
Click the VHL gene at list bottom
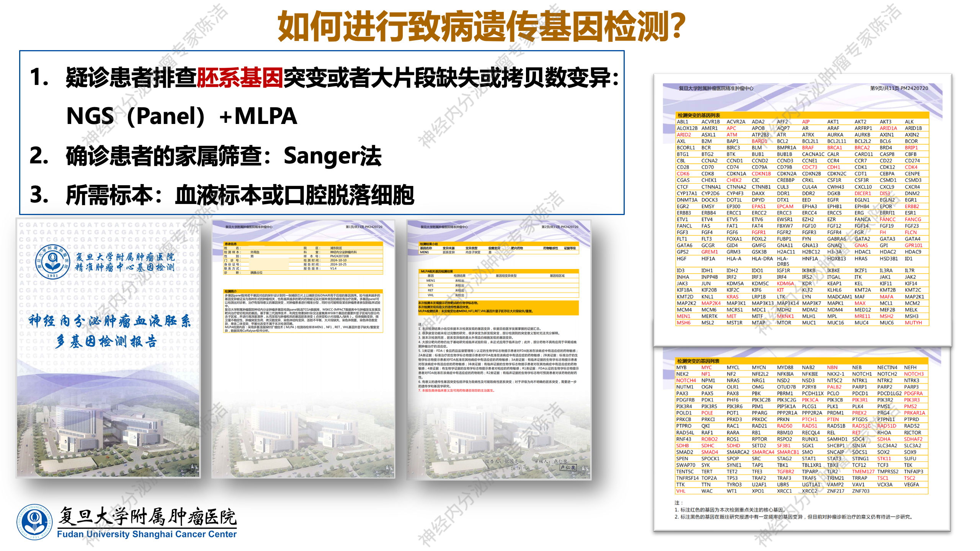coord(681,491)
